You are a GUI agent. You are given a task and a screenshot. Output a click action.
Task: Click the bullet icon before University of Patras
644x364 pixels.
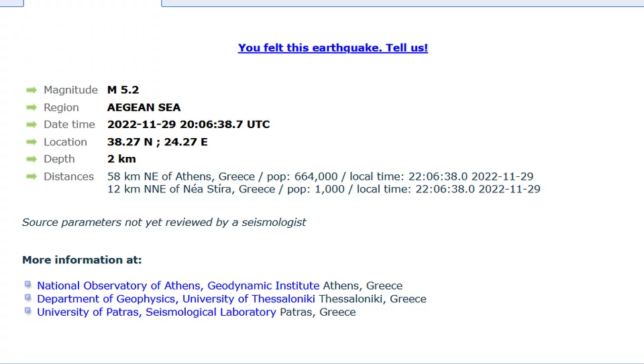pyautogui.click(x=28, y=311)
